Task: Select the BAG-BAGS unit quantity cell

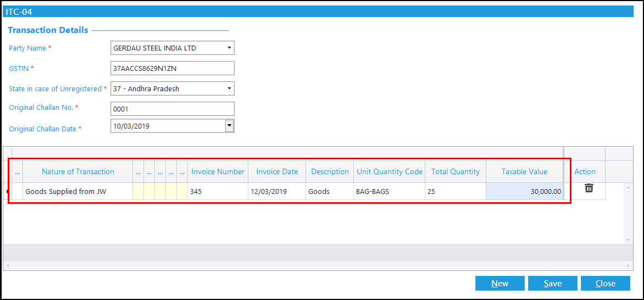Action: coord(390,192)
